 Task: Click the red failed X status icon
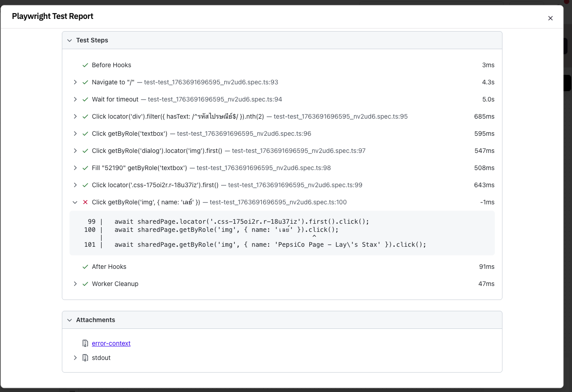point(85,202)
